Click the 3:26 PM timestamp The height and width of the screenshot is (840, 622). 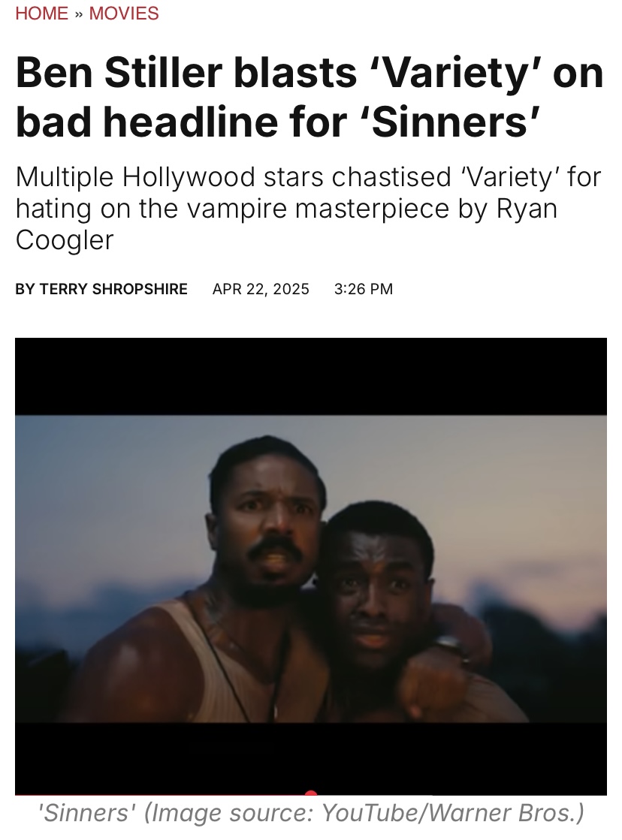(364, 289)
